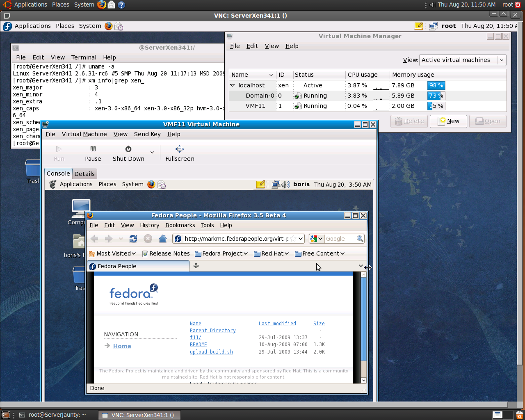Expand the Red Hat bookmarks folder
Screen dimensions: 525x420
click(271, 253)
